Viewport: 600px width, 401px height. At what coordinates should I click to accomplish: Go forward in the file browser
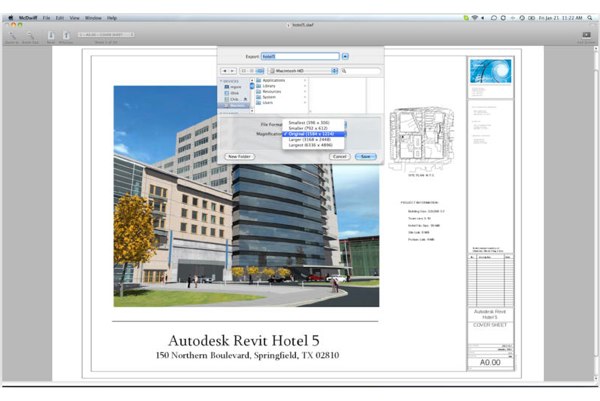point(232,71)
